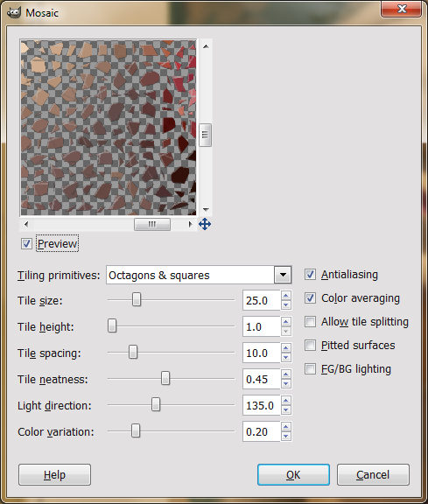Increase Tile height with up arrow
Image resolution: width=428 pixels, height=504 pixels.
286,322
